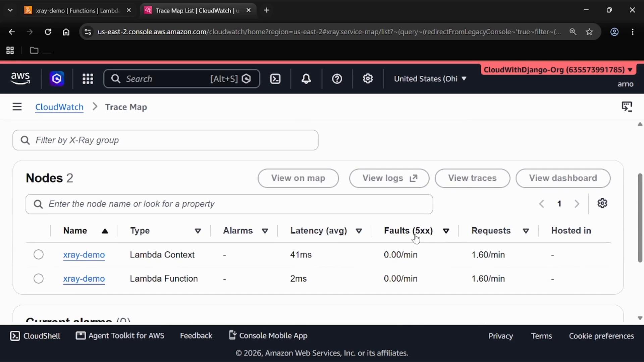
Task: Sort by the Faults (5xx) column arrow
Action: click(446, 231)
